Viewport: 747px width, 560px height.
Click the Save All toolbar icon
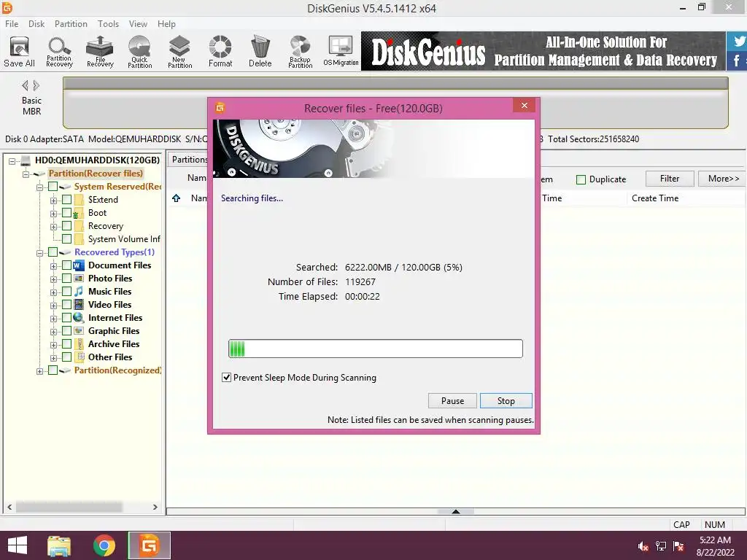[19, 52]
